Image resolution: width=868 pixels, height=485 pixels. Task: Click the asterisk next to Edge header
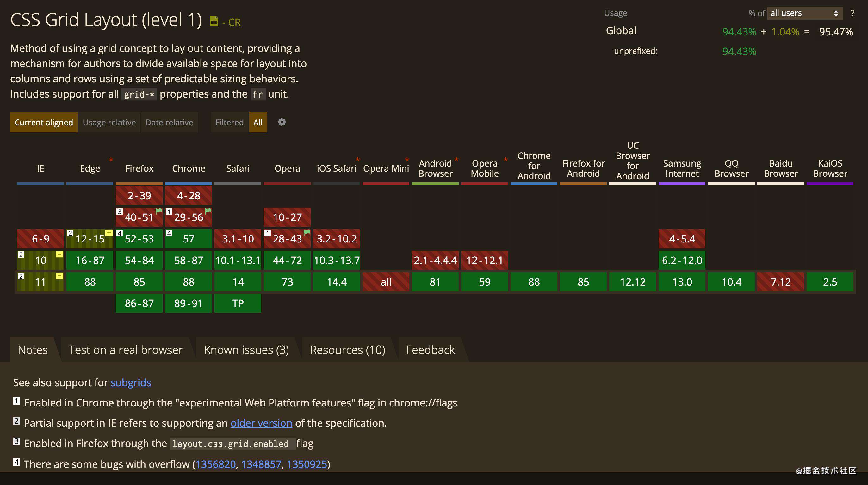(x=111, y=160)
